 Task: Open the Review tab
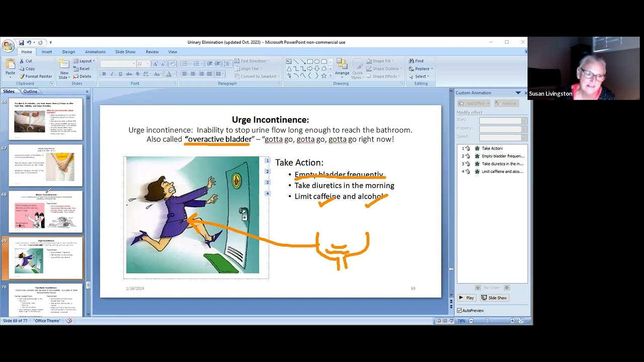click(x=152, y=52)
